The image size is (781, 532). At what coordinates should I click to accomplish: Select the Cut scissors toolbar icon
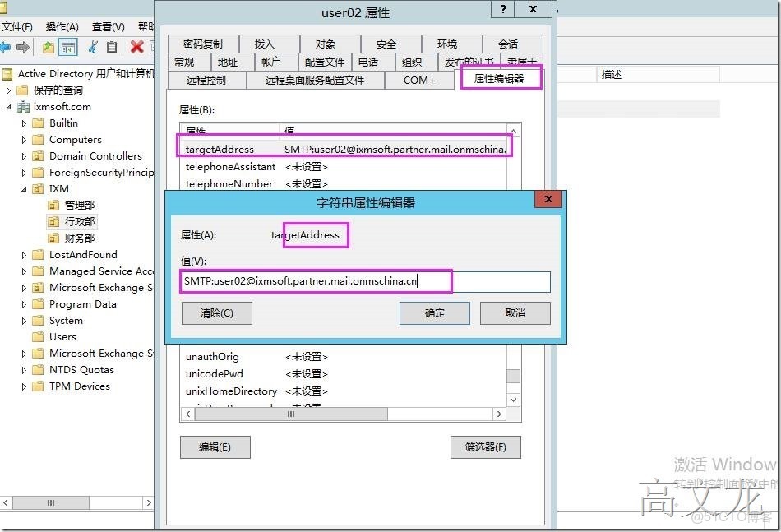click(90, 47)
